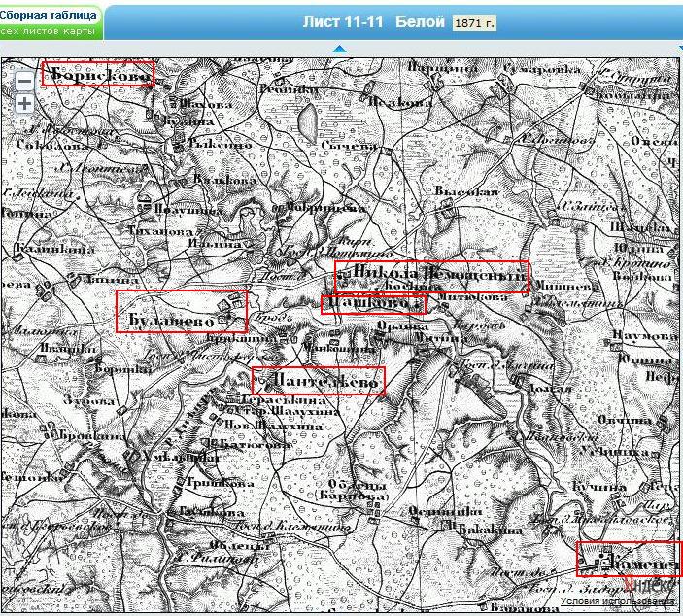Click the red-boxed 'Никола Немощеный' label

point(431,277)
